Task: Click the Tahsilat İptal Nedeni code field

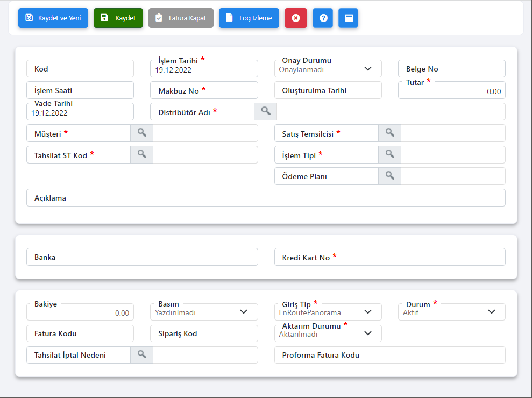Action: coord(79,355)
